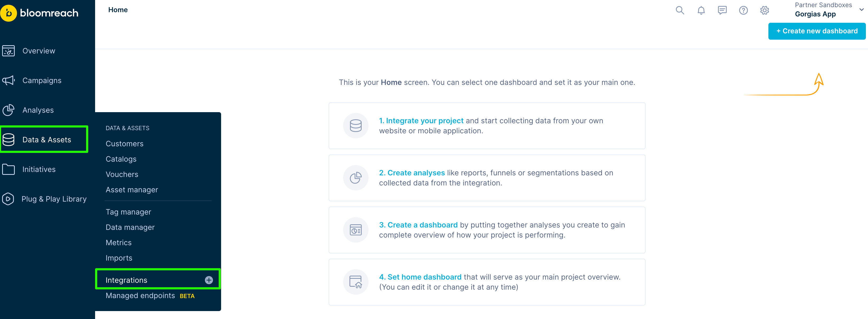Select Imports from the submenu
868x319 pixels.
tap(119, 258)
